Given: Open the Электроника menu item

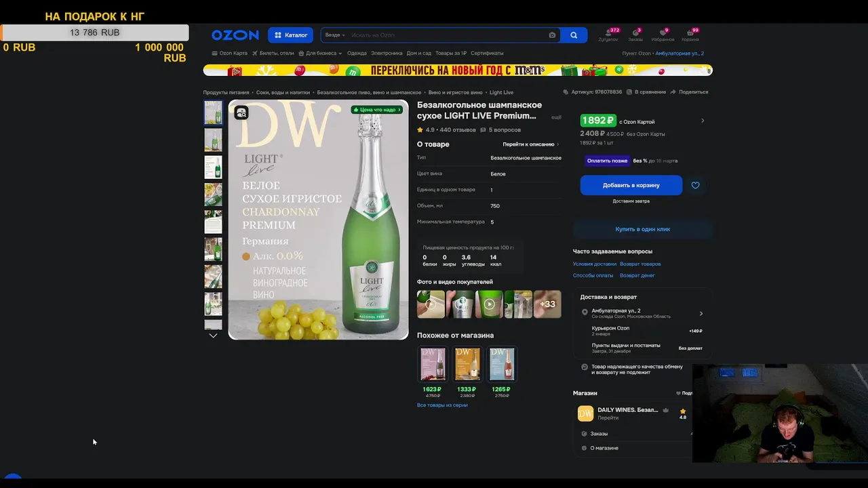Looking at the screenshot, I should pos(387,53).
